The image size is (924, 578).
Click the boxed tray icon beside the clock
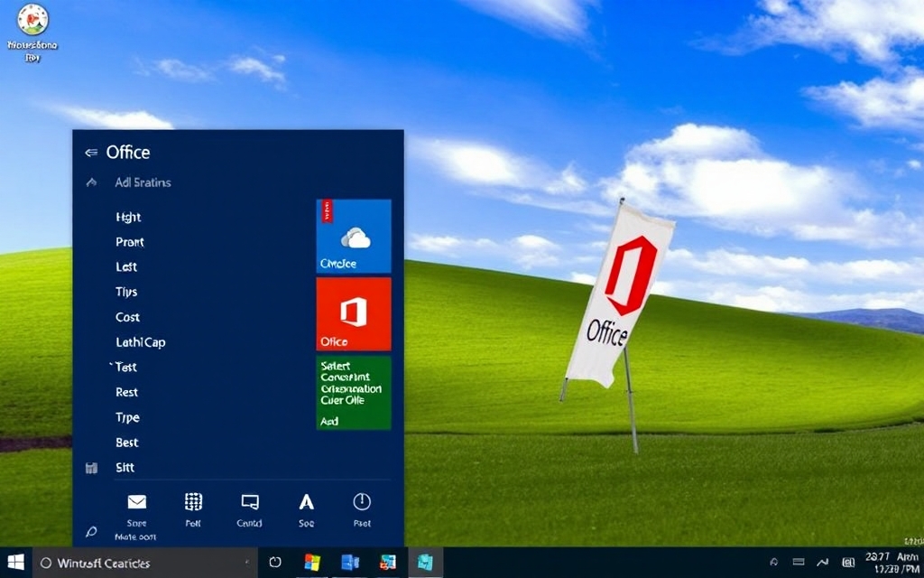click(x=848, y=563)
